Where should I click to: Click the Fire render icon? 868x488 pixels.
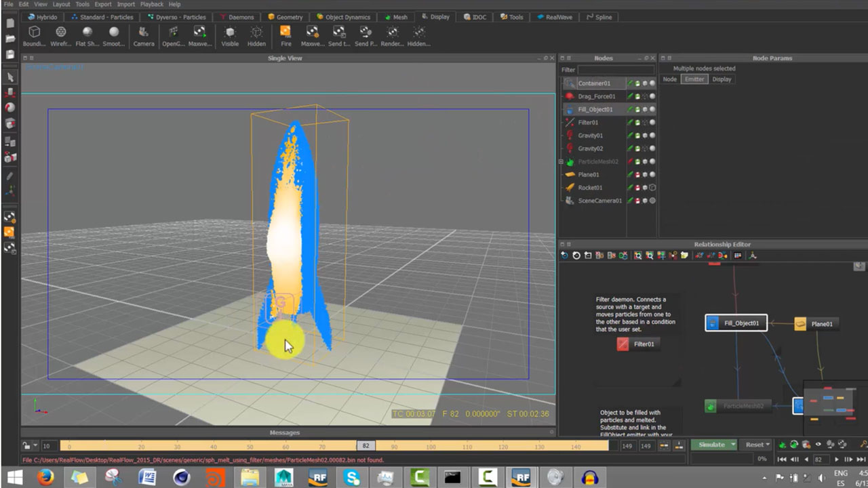(x=285, y=33)
